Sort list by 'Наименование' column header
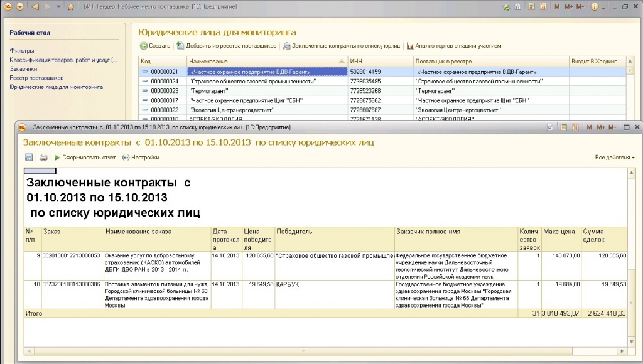643x364 pixels. point(267,61)
